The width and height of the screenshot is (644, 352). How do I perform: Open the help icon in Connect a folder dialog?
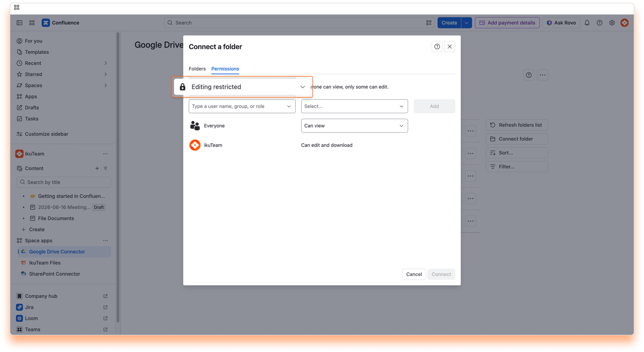click(437, 47)
